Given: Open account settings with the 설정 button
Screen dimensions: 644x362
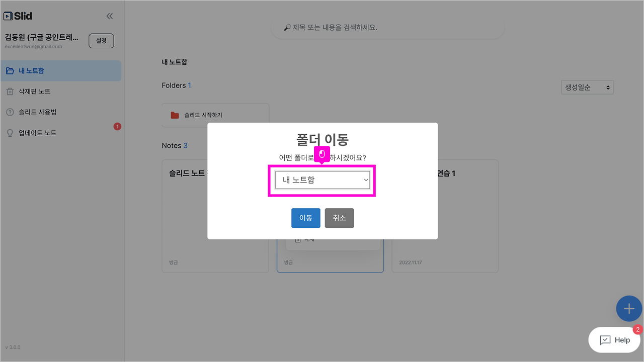Looking at the screenshot, I should coord(101,41).
